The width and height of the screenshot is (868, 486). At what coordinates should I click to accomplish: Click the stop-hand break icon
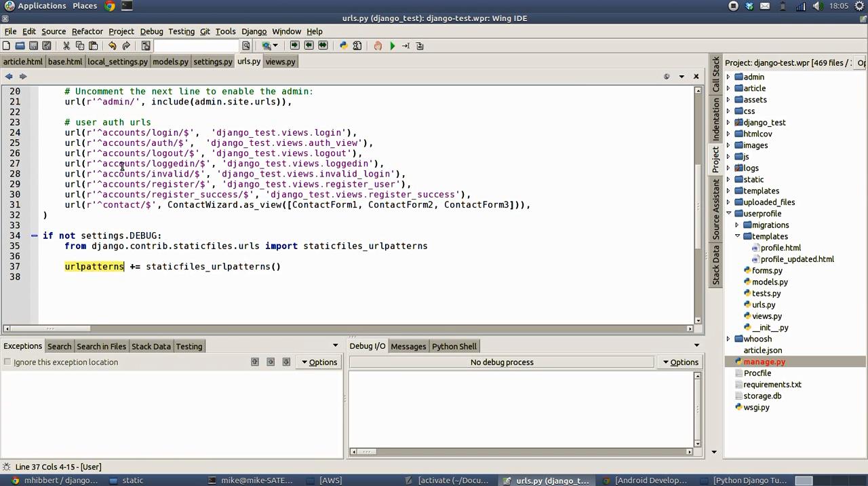coord(378,45)
